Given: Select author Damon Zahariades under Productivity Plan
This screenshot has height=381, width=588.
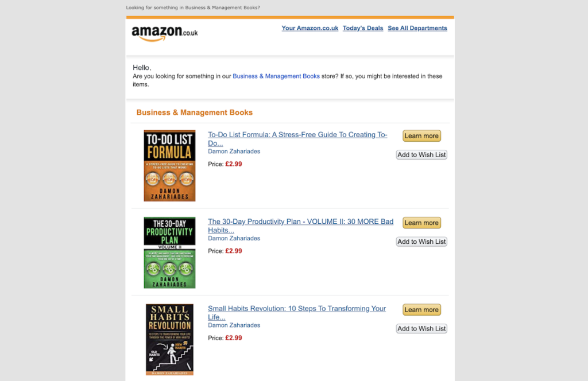Looking at the screenshot, I should (234, 238).
